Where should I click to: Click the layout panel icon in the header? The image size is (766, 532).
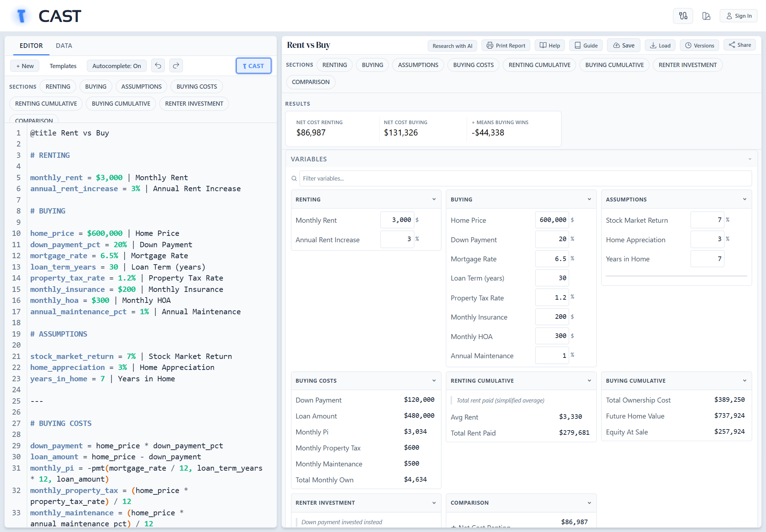pos(706,16)
